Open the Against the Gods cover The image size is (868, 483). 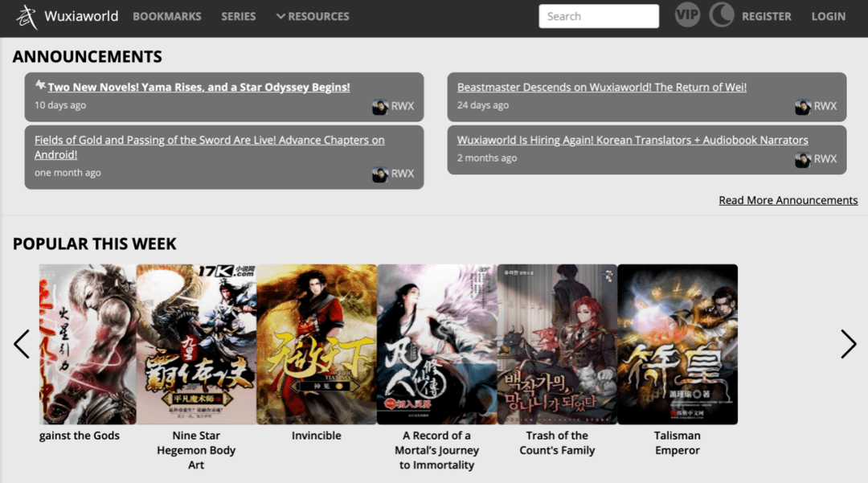coord(88,344)
